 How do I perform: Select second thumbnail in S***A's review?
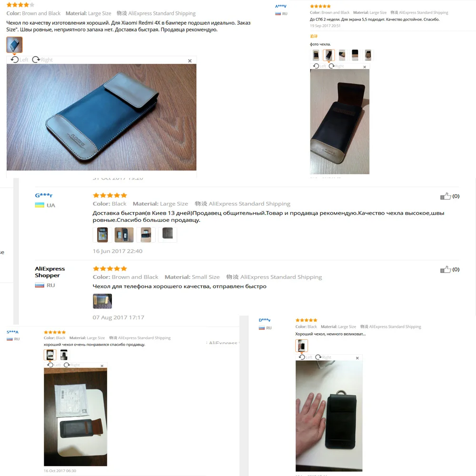[64, 355]
